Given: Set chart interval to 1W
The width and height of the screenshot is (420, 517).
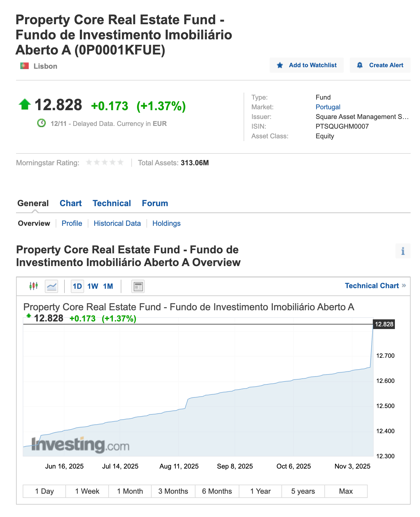Looking at the screenshot, I should click(93, 286).
